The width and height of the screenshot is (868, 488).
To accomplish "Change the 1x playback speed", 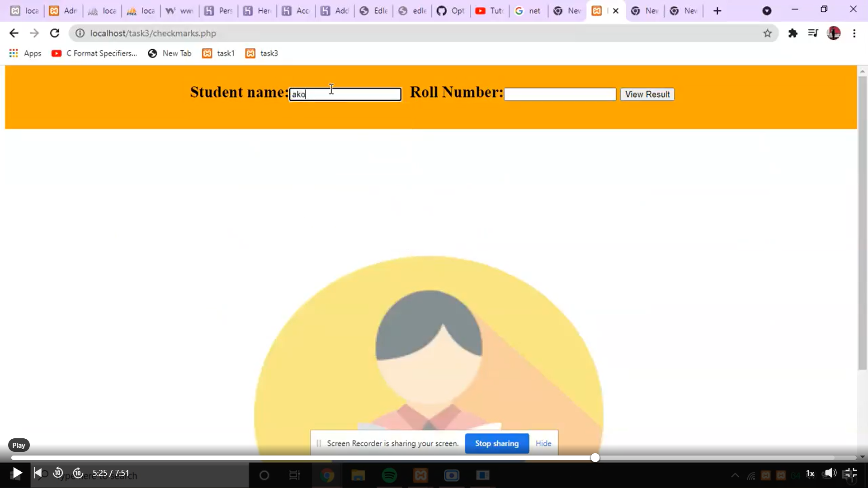I will coord(810,474).
